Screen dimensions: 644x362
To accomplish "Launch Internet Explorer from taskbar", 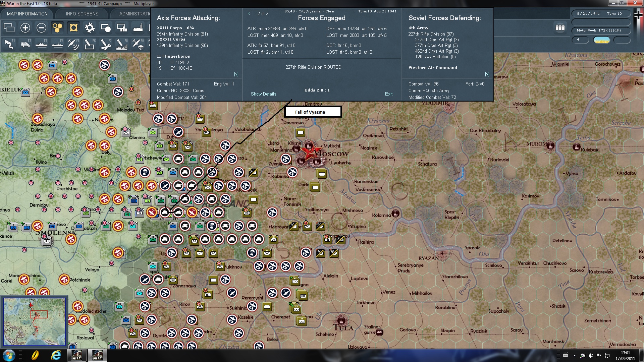I will (56, 355).
